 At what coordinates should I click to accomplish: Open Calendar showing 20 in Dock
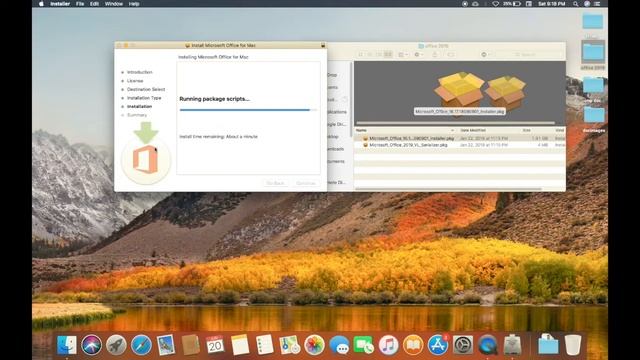[215, 345]
